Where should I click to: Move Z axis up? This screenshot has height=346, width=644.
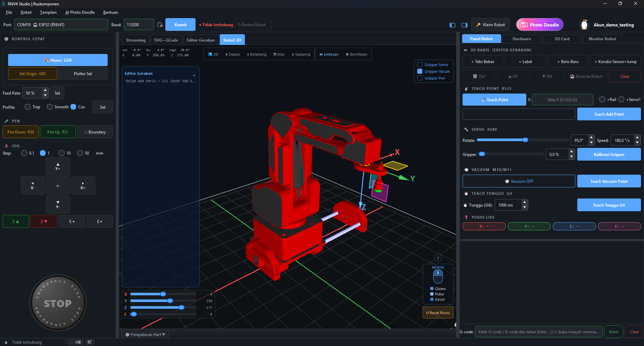click(16, 222)
